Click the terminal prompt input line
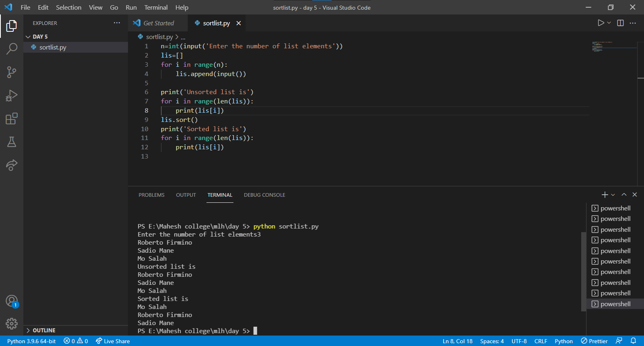 point(197,331)
